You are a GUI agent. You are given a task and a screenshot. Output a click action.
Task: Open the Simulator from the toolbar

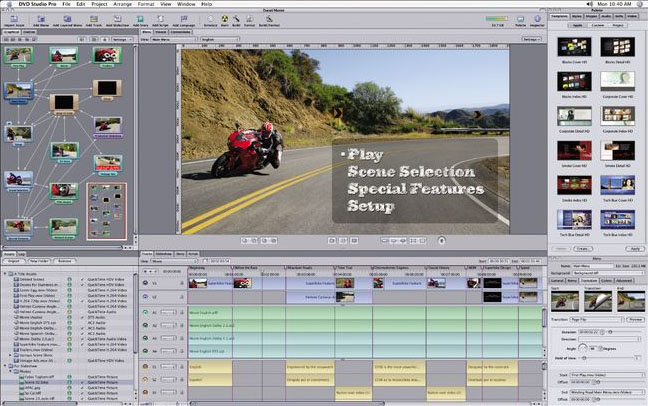coord(210,19)
